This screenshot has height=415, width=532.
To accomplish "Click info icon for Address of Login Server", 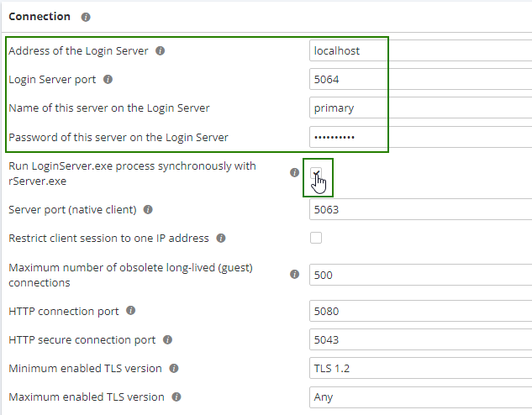I will point(161,50).
